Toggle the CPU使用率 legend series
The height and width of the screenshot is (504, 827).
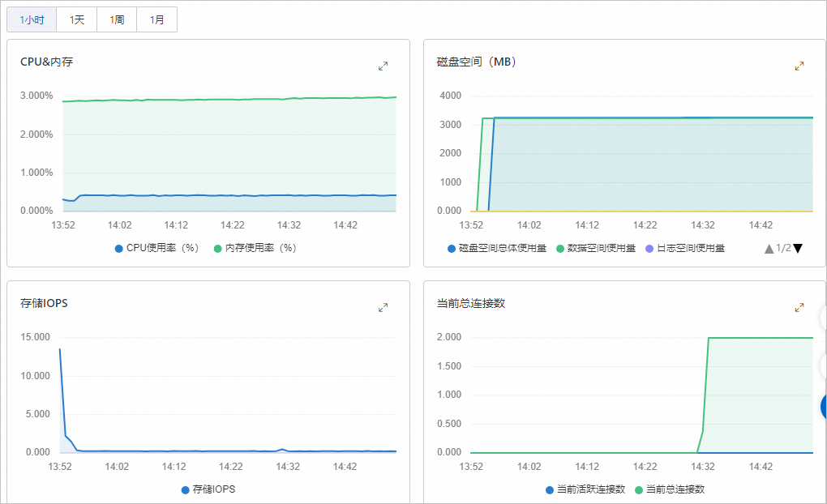pos(156,248)
